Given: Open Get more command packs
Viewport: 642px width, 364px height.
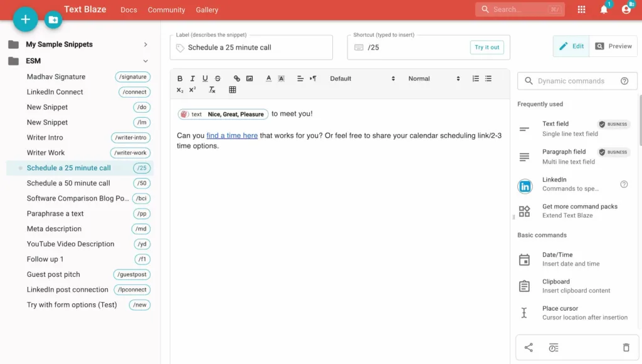Looking at the screenshot, I should pos(574,211).
